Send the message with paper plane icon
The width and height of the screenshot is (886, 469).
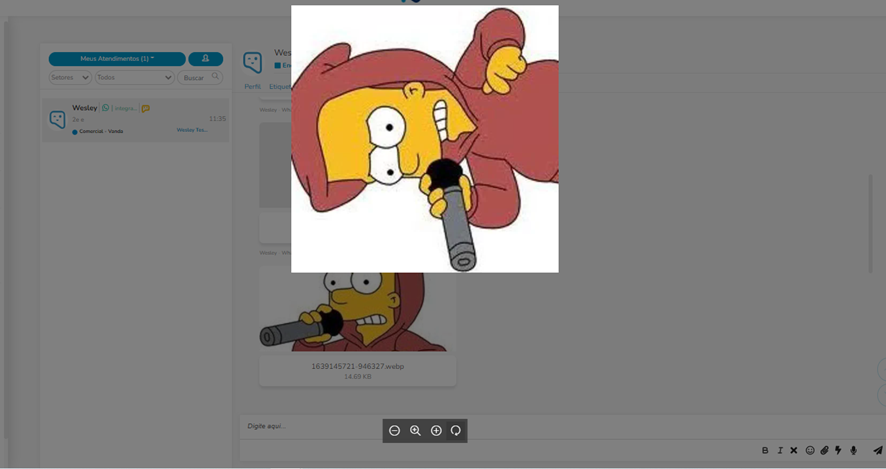[878, 450]
